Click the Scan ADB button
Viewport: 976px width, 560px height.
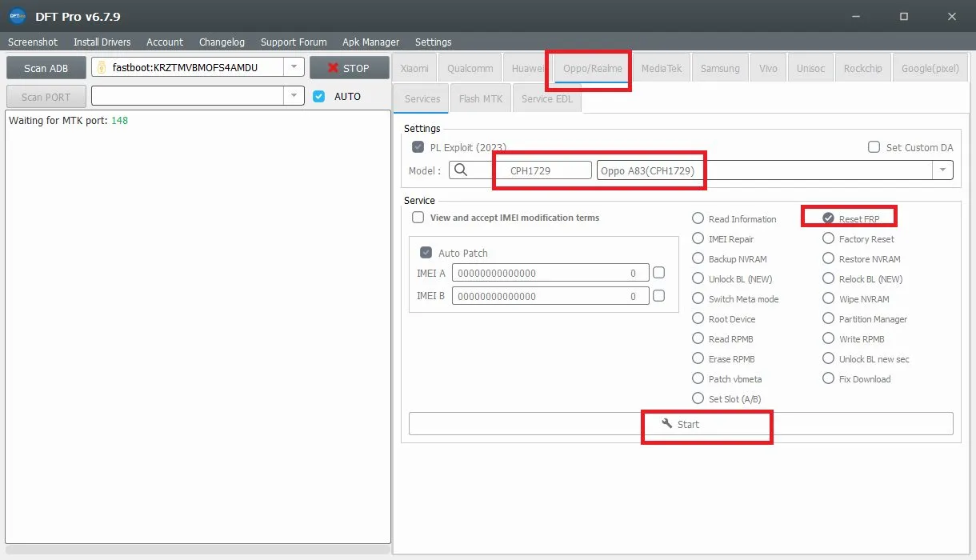coord(46,68)
